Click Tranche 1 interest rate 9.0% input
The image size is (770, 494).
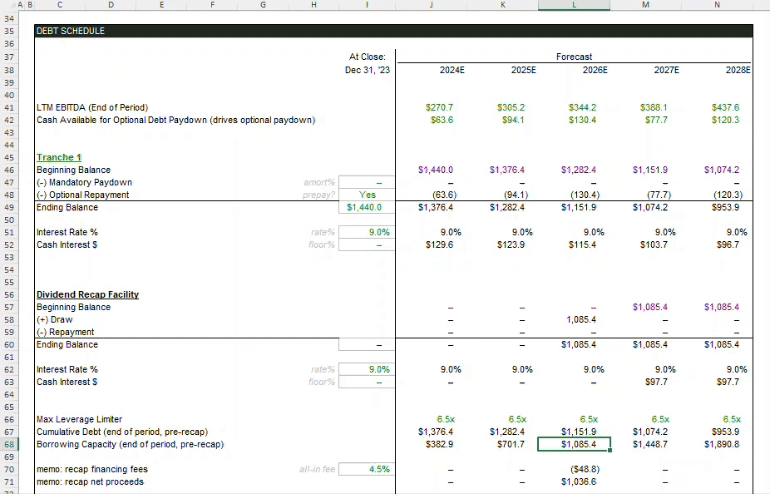pyautogui.click(x=368, y=232)
